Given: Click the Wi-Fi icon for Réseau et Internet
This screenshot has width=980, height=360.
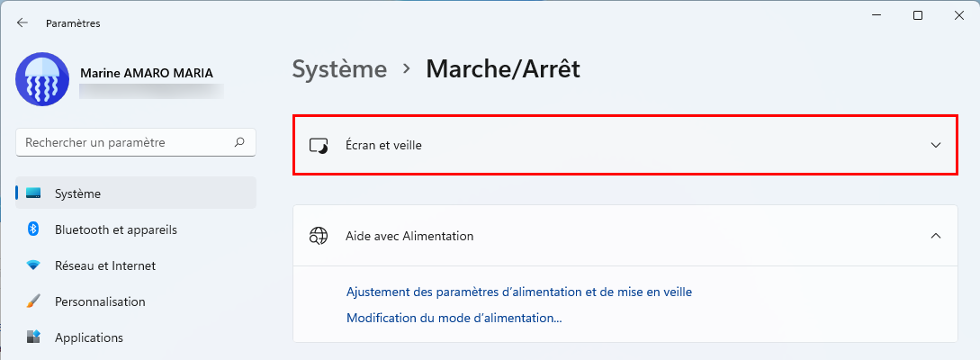Looking at the screenshot, I should pos(33,265).
